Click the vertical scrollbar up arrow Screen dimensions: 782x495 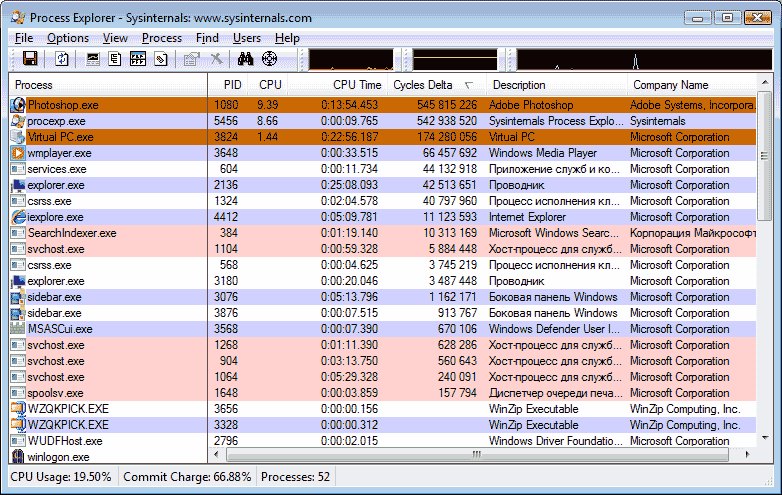[765, 82]
